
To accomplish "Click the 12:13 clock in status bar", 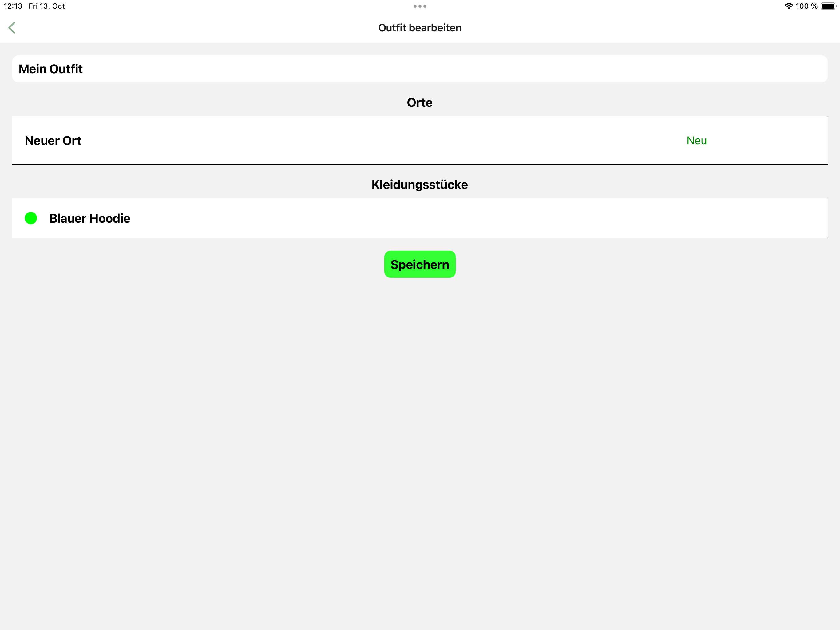I will [13, 6].
